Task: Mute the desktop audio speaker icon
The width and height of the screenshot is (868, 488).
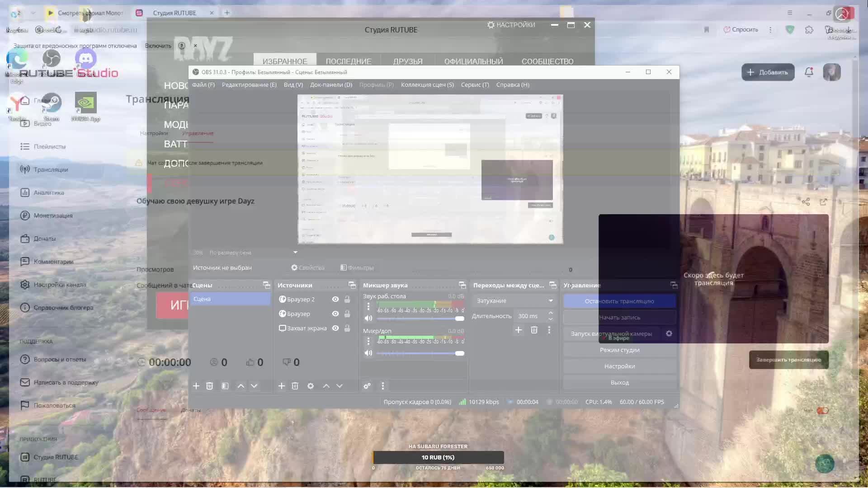Action: (x=368, y=318)
